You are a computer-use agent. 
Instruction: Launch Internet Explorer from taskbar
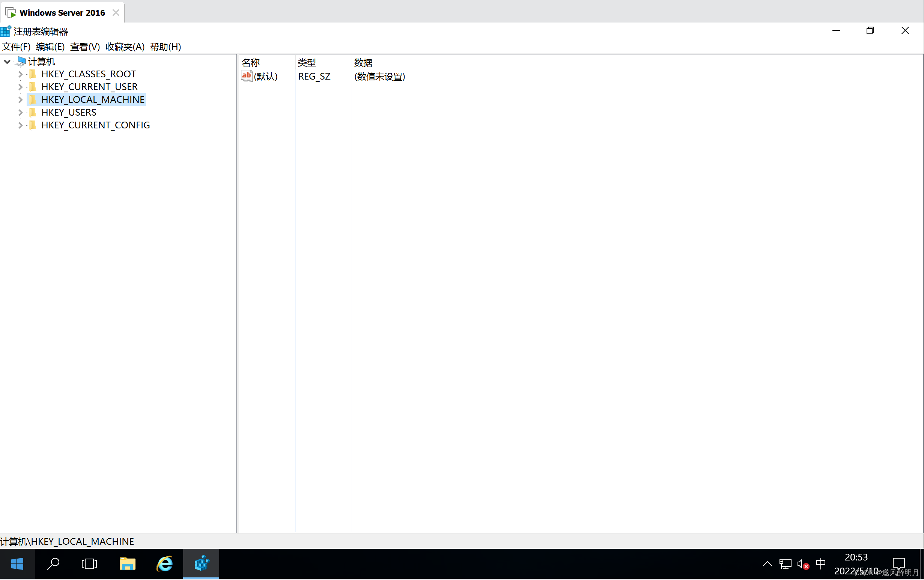(164, 564)
